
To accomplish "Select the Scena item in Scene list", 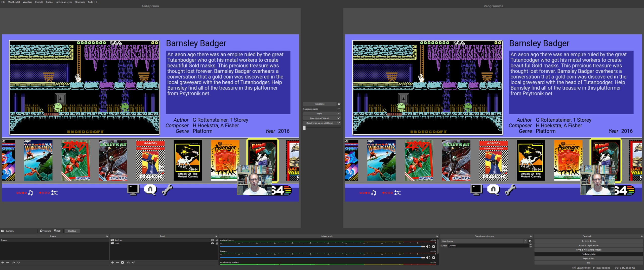I will pyautogui.click(x=54, y=240).
